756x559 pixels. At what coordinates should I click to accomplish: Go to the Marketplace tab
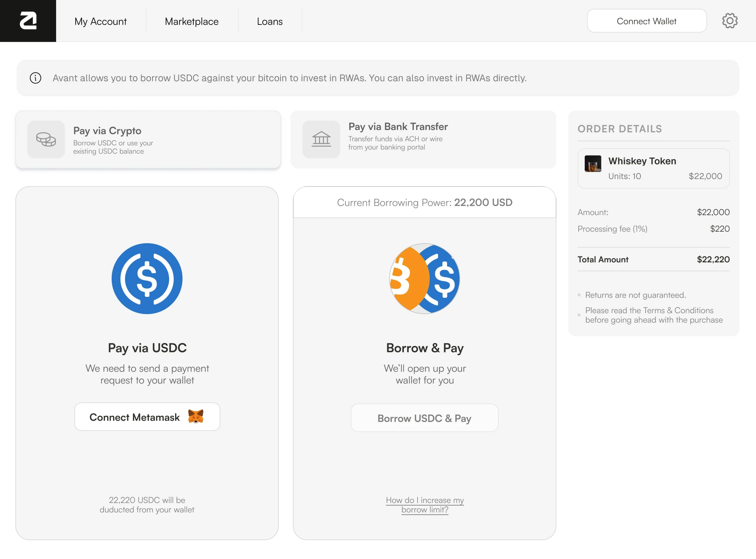[191, 21]
